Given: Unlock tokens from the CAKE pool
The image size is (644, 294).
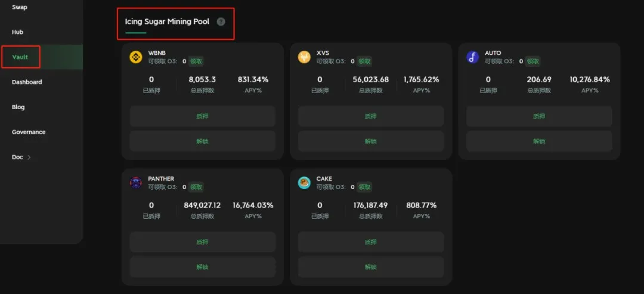Looking at the screenshot, I should tap(370, 267).
